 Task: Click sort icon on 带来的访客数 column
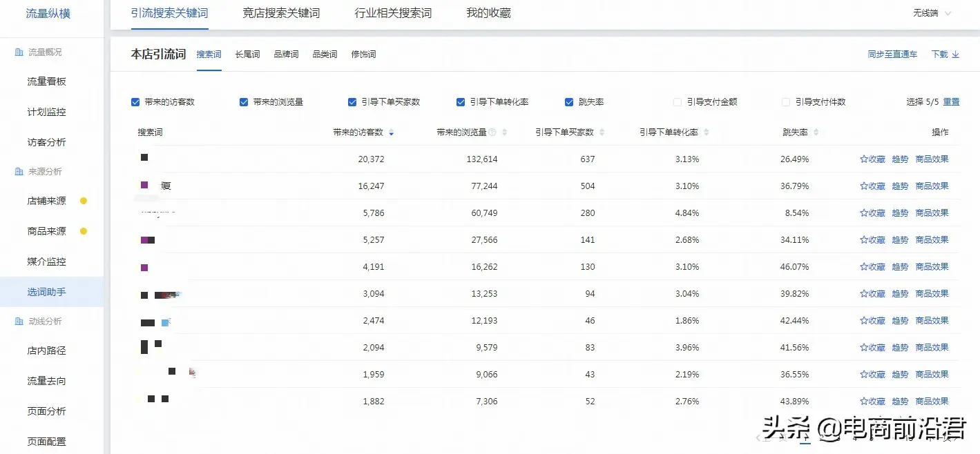(392, 132)
